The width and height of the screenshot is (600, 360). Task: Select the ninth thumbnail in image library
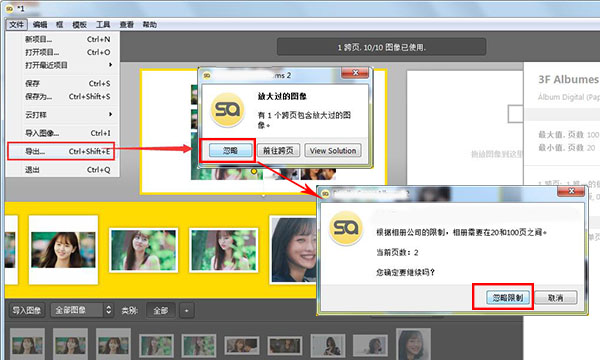[370, 345]
